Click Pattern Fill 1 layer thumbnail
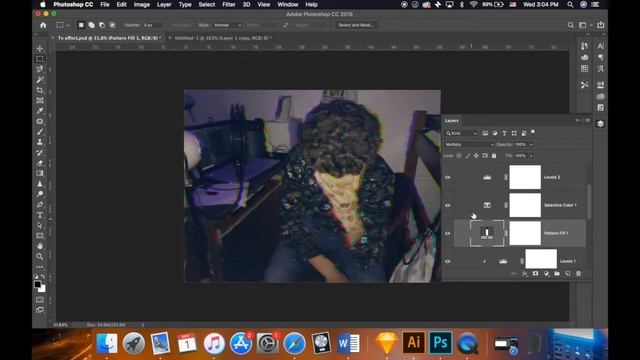The image size is (640, 360). click(x=487, y=233)
